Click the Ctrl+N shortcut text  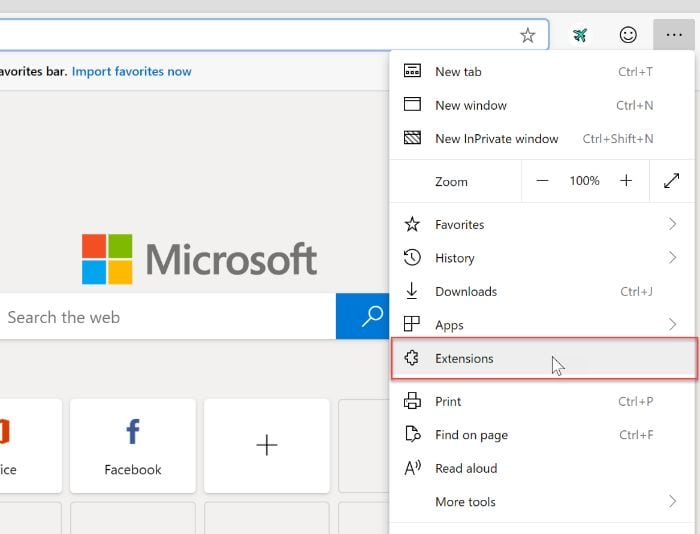[635, 105]
